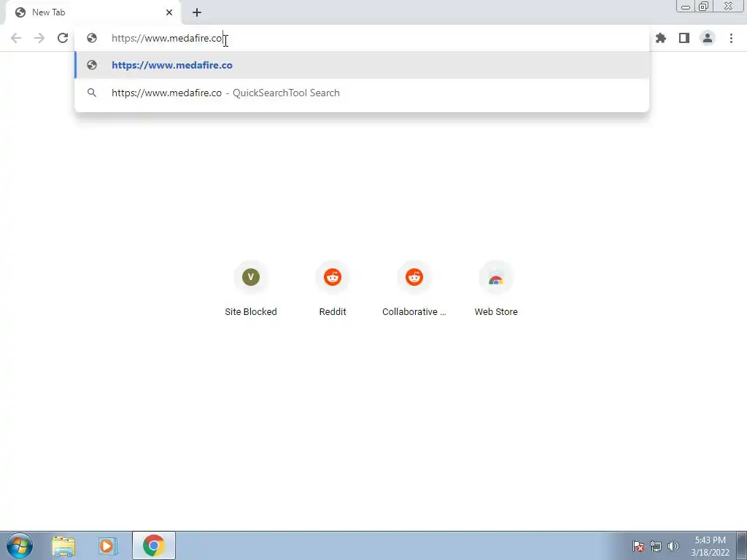Click the browser back arrow
The image size is (747, 560).
click(16, 38)
